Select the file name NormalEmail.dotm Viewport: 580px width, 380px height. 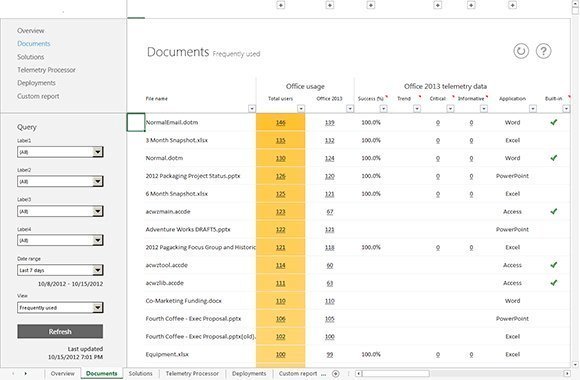click(172, 122)
